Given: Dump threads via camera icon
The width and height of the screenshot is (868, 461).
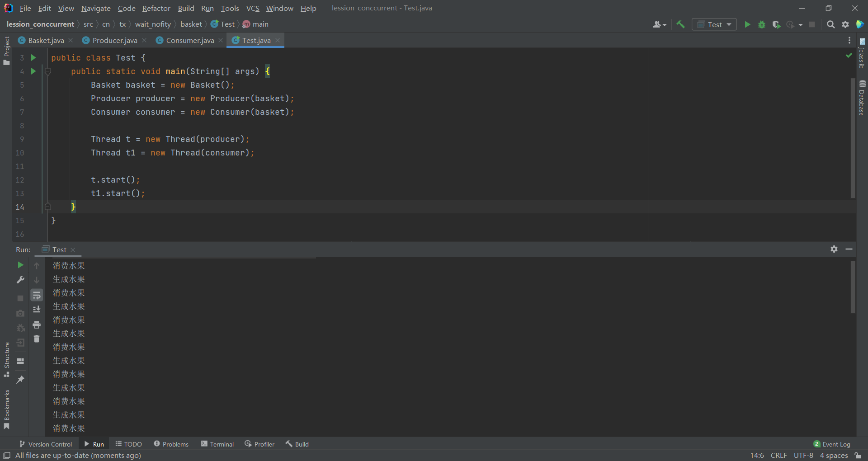Looking at the screenshot, I should point(20,313).
